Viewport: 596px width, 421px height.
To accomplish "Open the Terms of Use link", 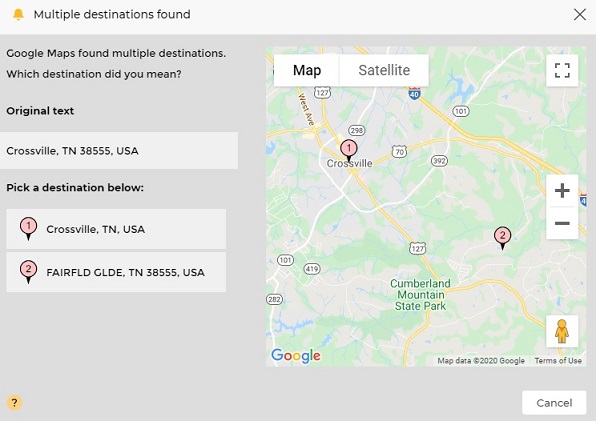I will [x=558, y=361].
